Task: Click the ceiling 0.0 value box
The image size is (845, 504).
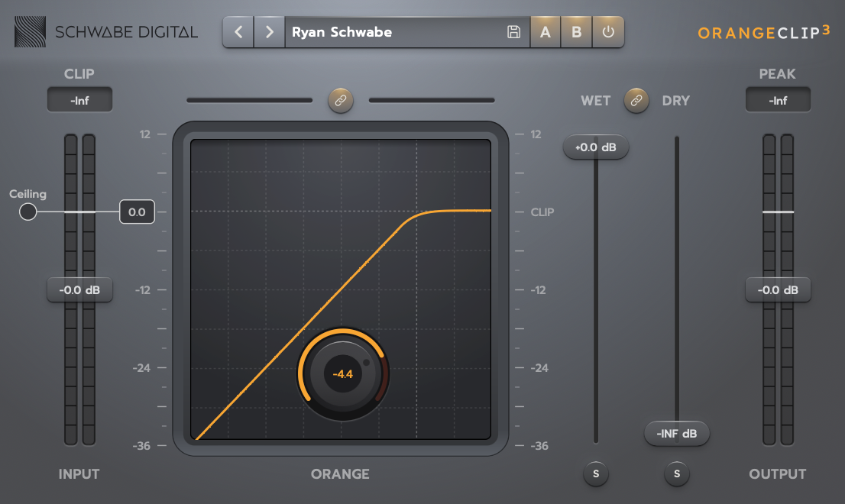Action: [137, 212]
